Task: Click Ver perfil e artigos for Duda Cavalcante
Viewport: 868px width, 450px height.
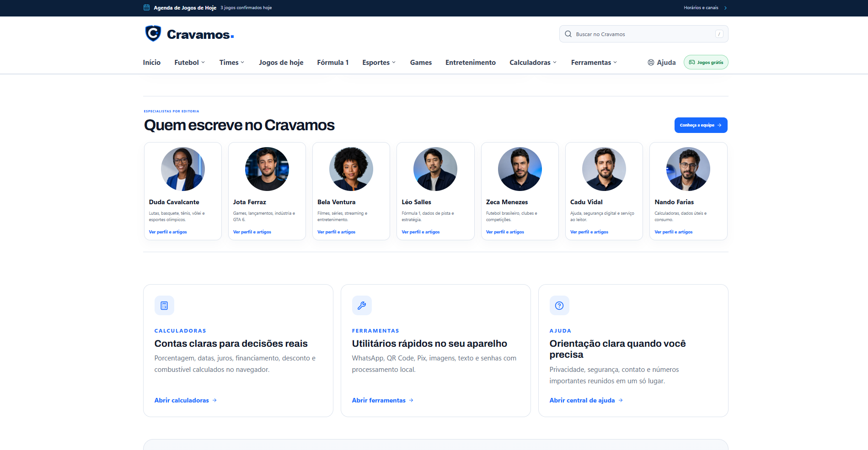Action: pyautogui.click(x=168, y=232)
